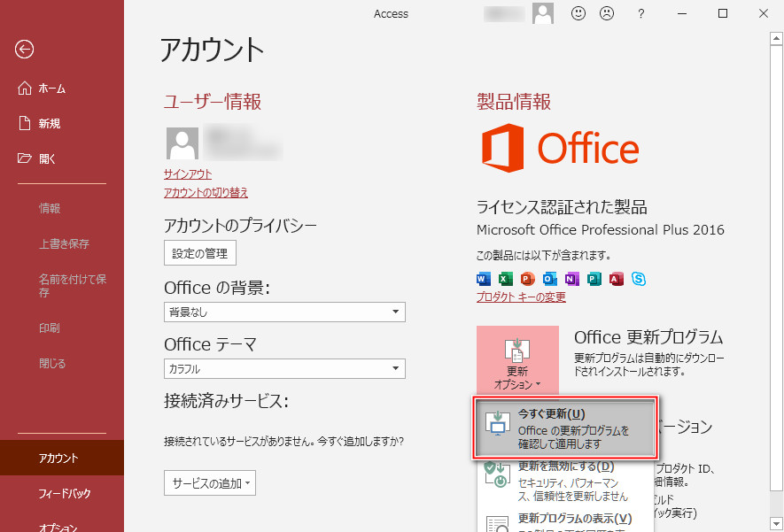Viewport: 784px width, 532px height.
Task: Send a frown feedback face icon
Action: (x=607, y=13)
